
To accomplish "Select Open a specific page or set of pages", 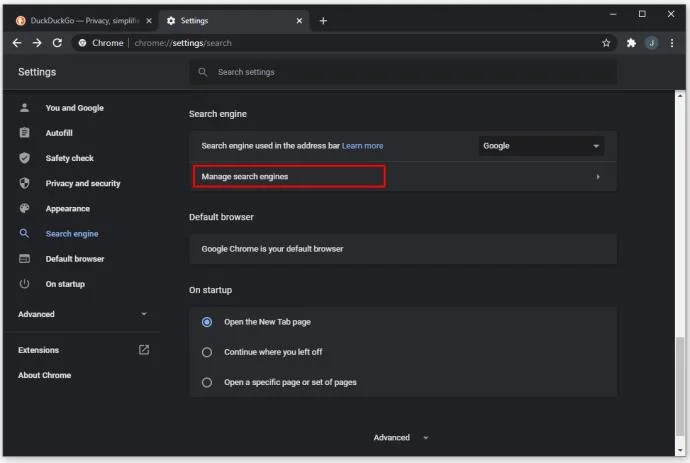I will point(207,382).
